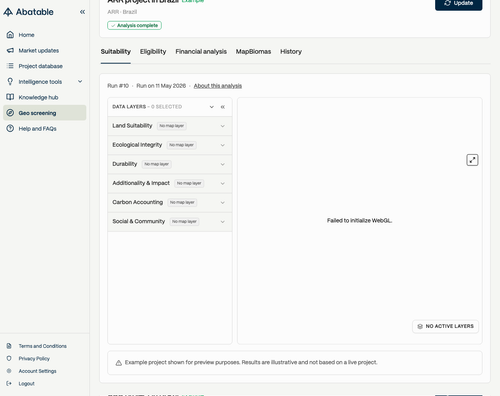Click the Help and FAQs question icon
Viewport: 500px width, 396px height.
10,128
